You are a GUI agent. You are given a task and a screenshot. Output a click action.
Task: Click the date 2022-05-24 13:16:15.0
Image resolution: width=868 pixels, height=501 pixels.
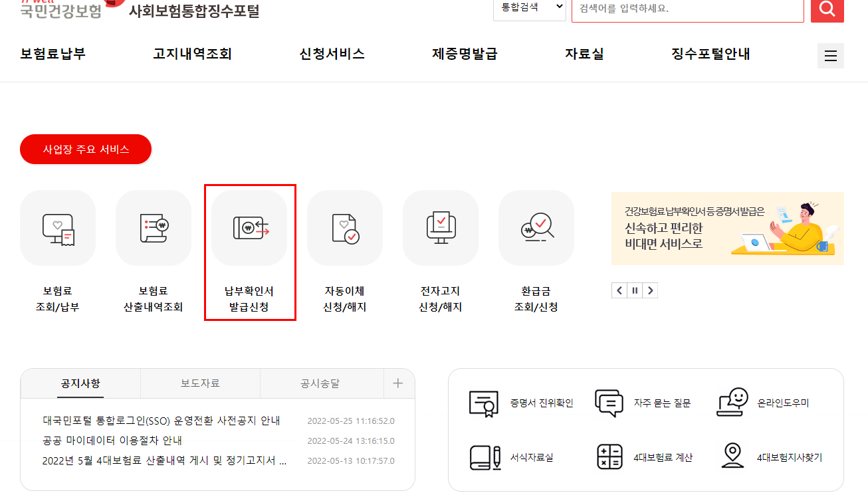351,441
